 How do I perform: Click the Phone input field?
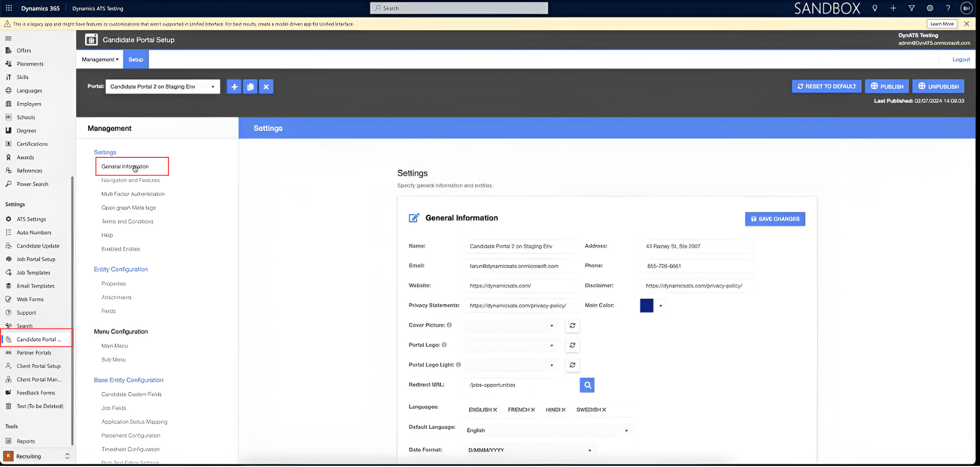pos(697,267)
